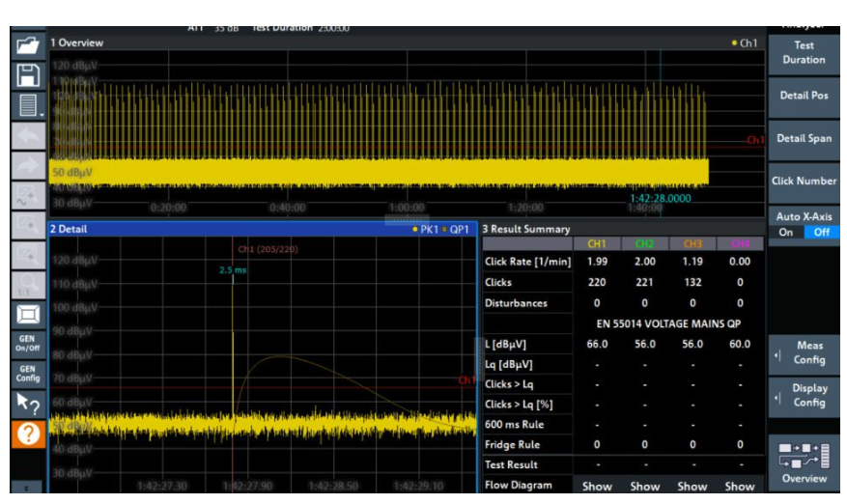
Task: Click the Click Number softkey
Action: (x=804, y=182)
